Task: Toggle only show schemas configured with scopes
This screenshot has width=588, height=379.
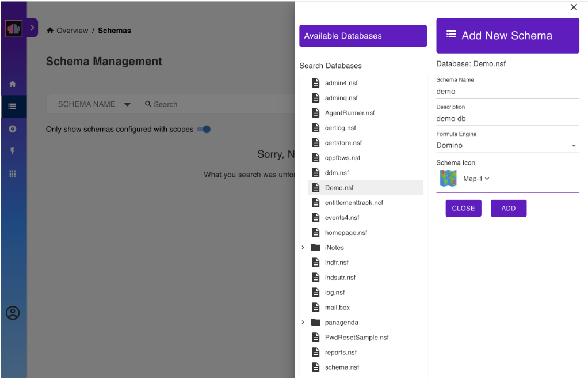Action: (204, 130)
